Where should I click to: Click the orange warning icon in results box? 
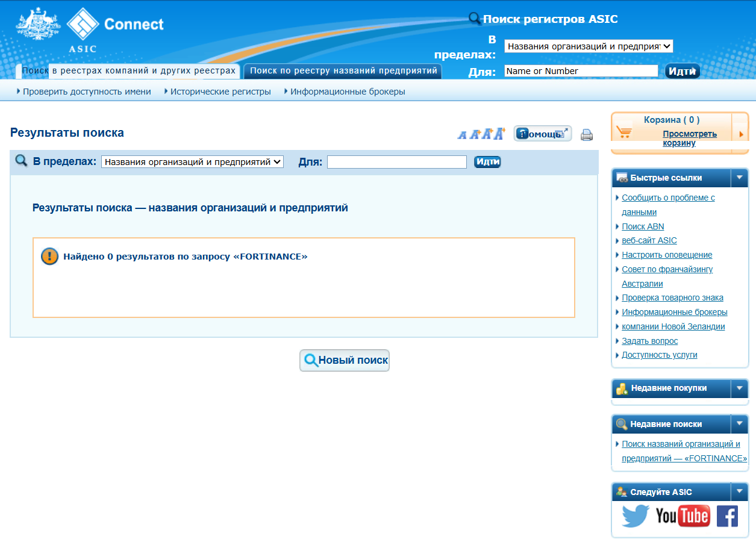[x=49, y=257]
